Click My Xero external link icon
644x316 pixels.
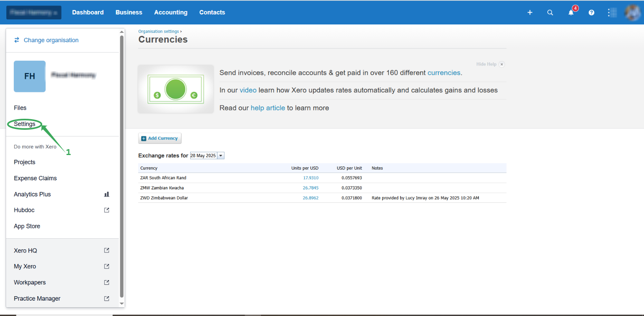click(x=107, y=267)
